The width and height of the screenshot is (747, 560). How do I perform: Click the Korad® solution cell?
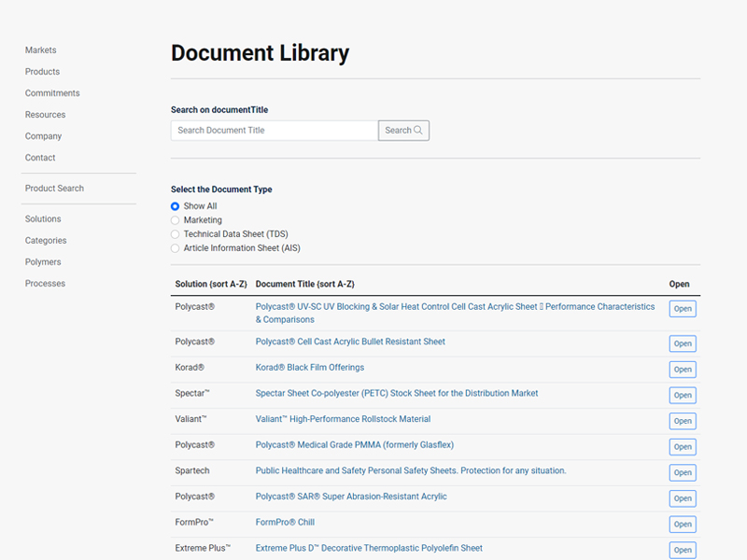coord(190,367)
